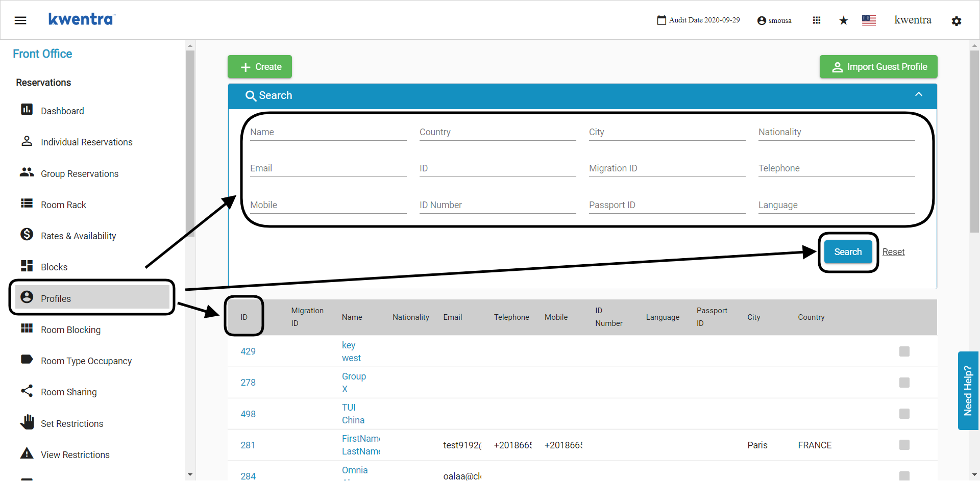Focus the Nationality search field
This screenshot has height=481, width=980.
tap(837, 132)
